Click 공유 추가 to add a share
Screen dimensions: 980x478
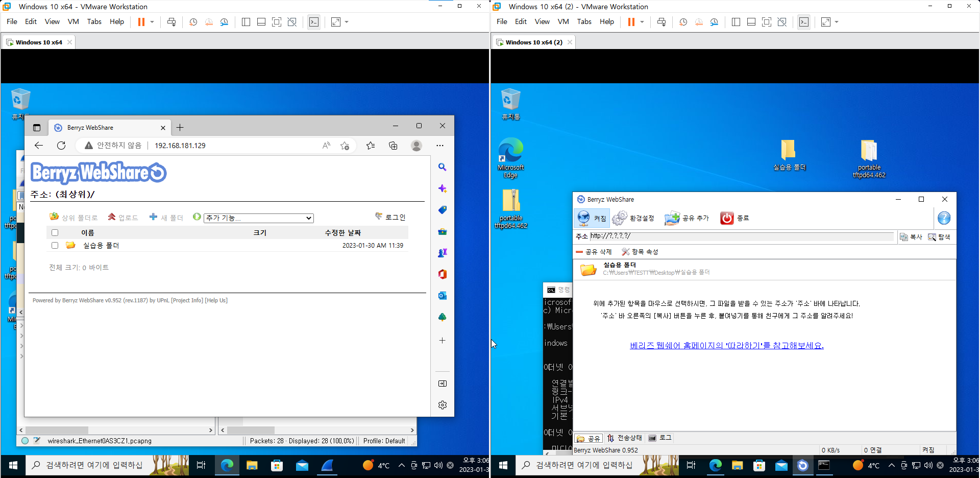pyautogui.click(x=687, y=218)
